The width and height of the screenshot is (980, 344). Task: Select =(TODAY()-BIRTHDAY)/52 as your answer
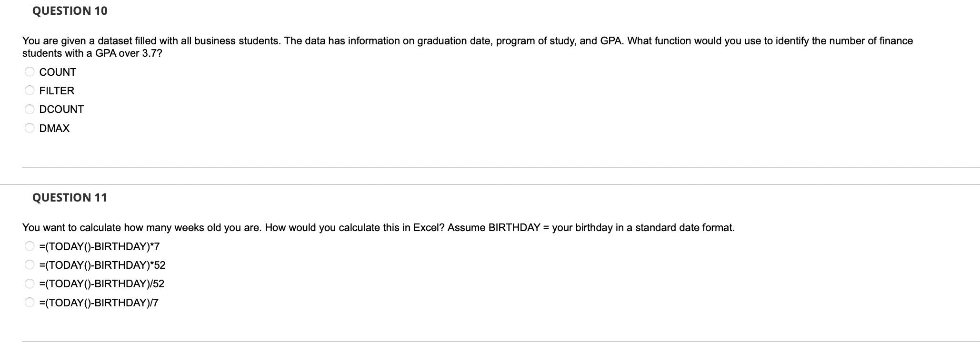[29, 283]
